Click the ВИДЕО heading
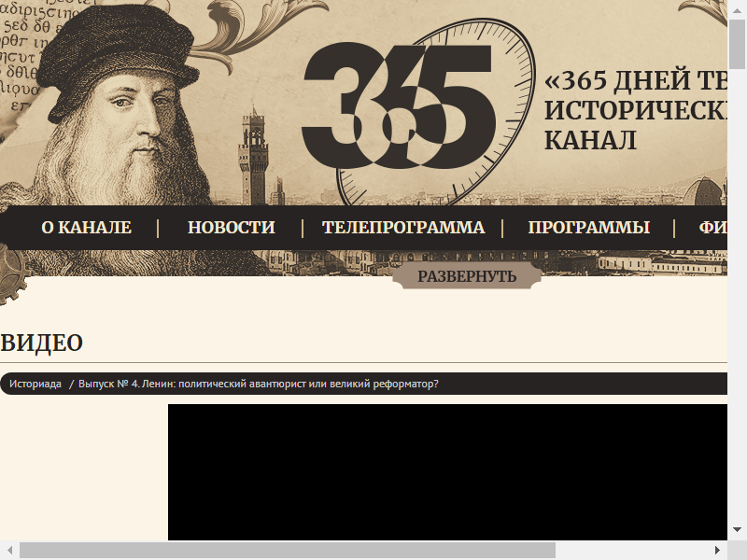Viewport: 747px width, 560px height. click(41, 343)
